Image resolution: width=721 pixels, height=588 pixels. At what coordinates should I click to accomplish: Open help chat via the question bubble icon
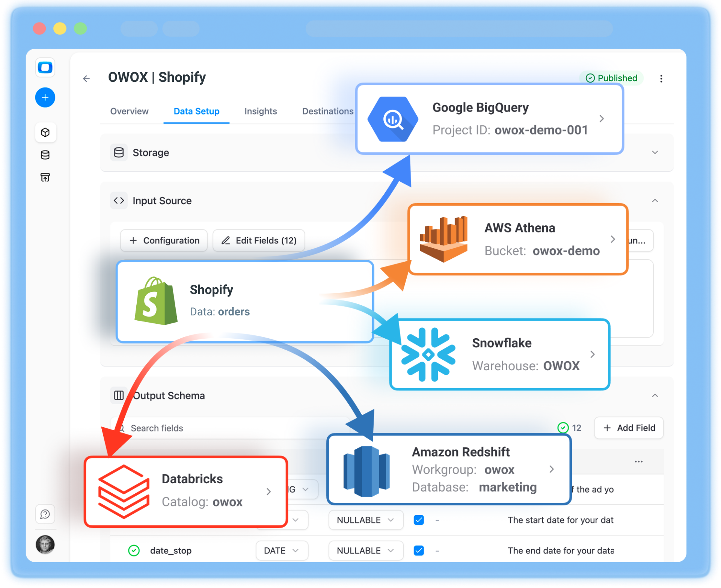[x=45, y=514]
